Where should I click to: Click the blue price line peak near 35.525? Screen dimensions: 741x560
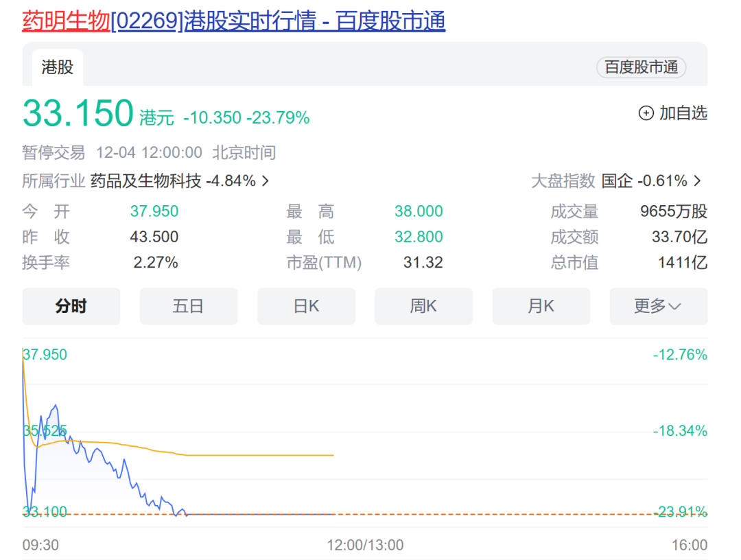tap(56, 406)
